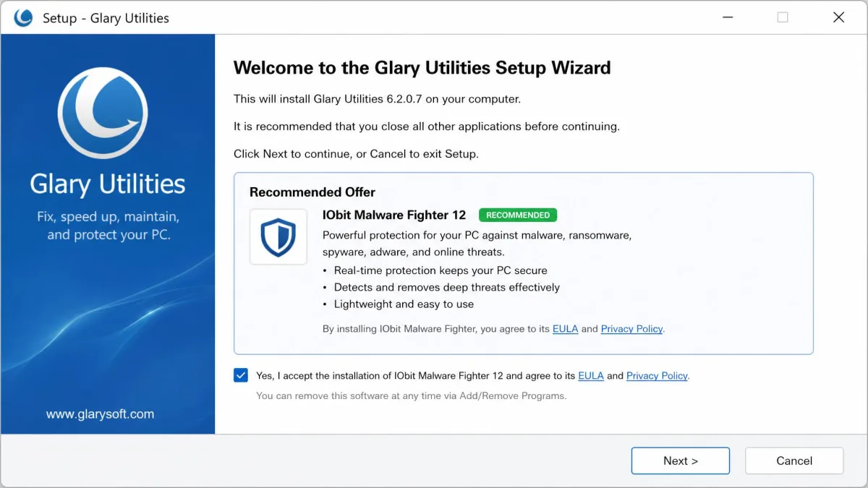Click the Next > button

coord(681,461)
